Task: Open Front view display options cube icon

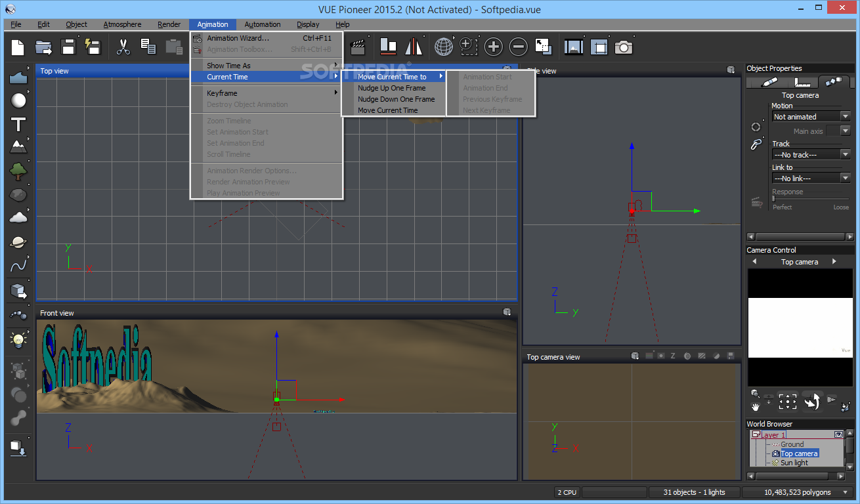Action: coord(507,312)
